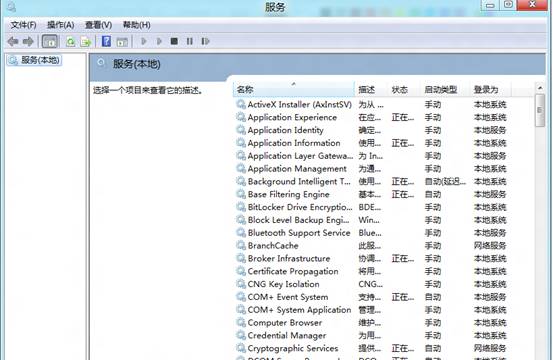Sort by the 登录为 column header
Image resolution: width=553 pixels, height=360 pixels.
click(491, 90)
